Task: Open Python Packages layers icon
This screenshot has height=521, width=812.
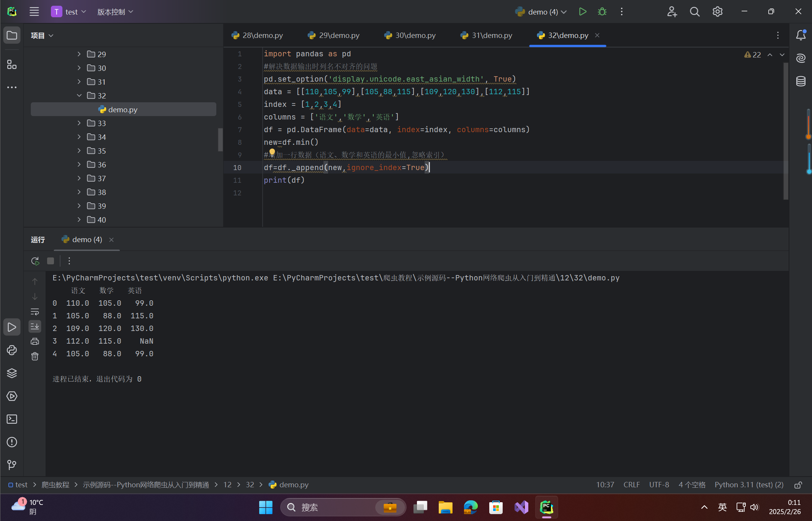Action: (12, 373)
